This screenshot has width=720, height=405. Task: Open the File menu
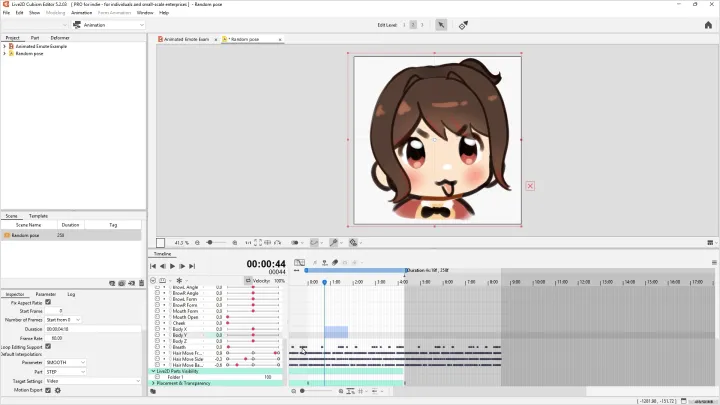click(x=6, y=13)
